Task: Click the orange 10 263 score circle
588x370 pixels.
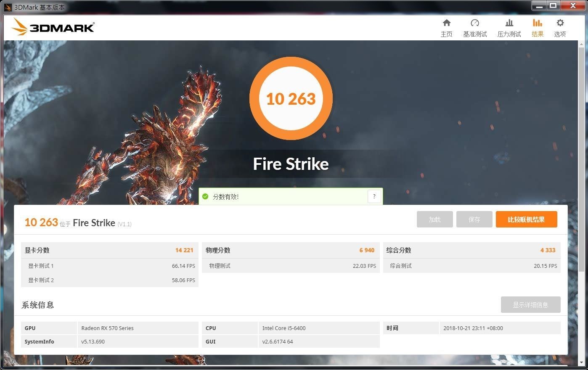Action: tap(291, 98)
